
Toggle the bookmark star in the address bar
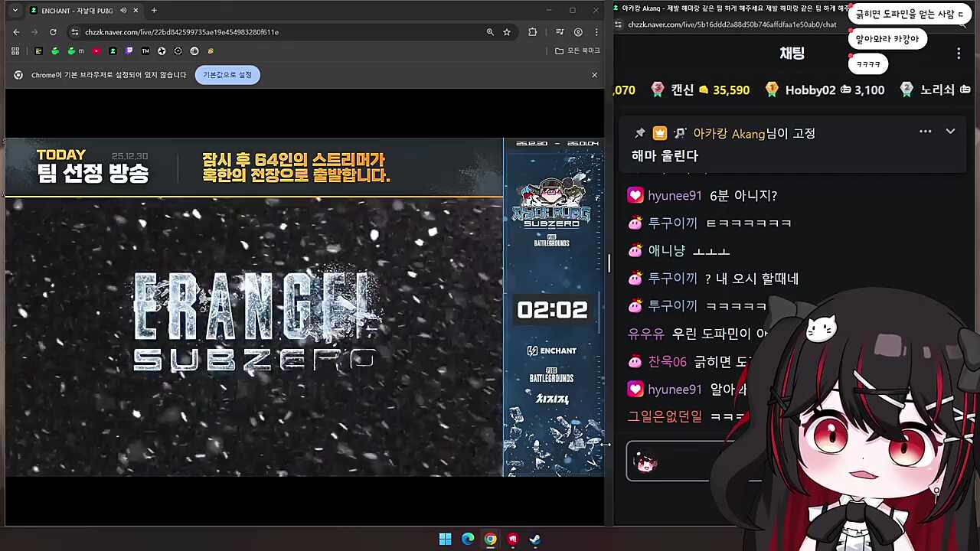tap(507, 32)
